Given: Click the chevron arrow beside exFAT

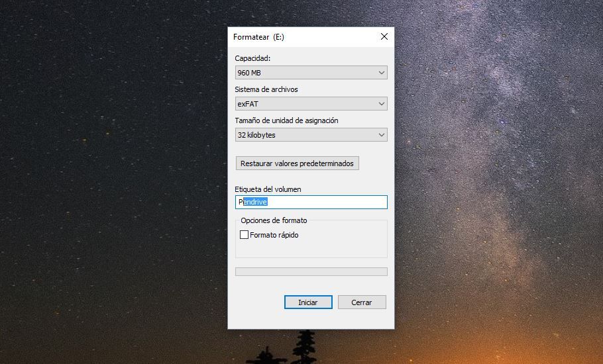Looking at the screenshot, I should pyautogui.click(x=381, y=104).
